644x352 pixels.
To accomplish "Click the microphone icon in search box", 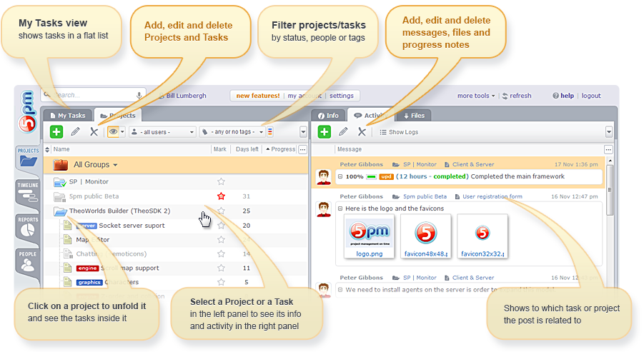I will coord(139,95).
